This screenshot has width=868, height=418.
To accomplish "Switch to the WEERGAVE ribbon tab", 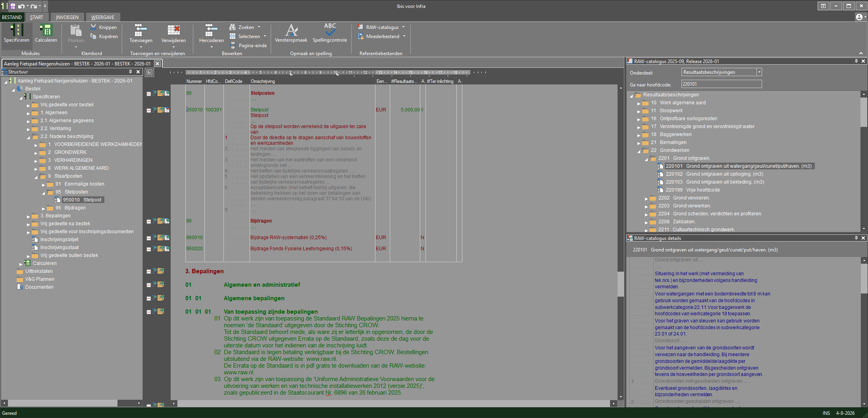I will click(x=103, y=17).
